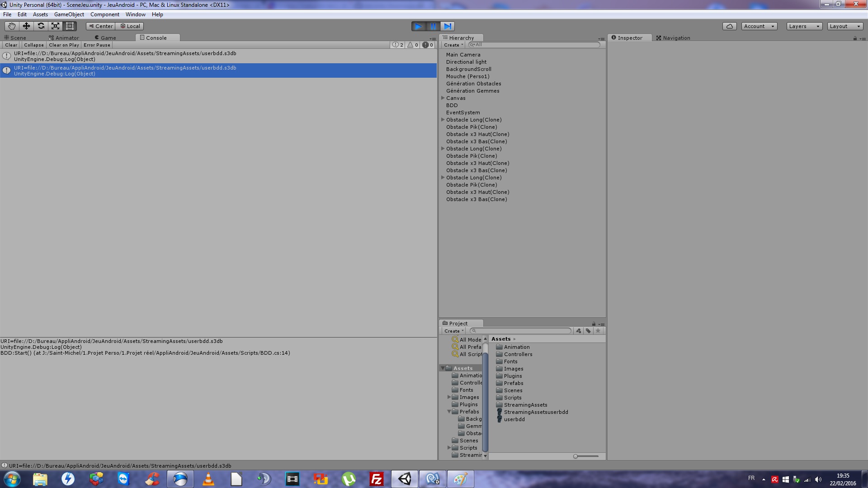This screenshot has height=488, width=868.
Task: Toggle Center pivot mode button
Action: [x=101, y=26]
